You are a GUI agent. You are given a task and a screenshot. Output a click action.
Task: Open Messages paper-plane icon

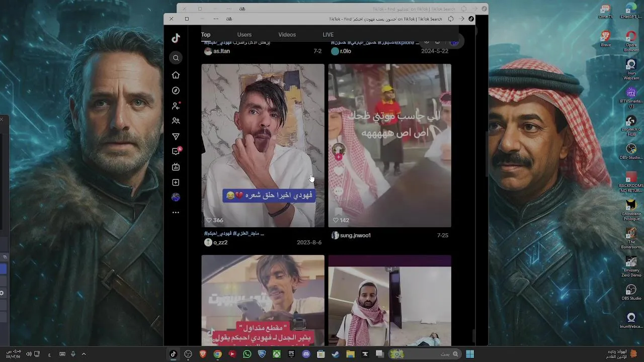coord(176,136)
